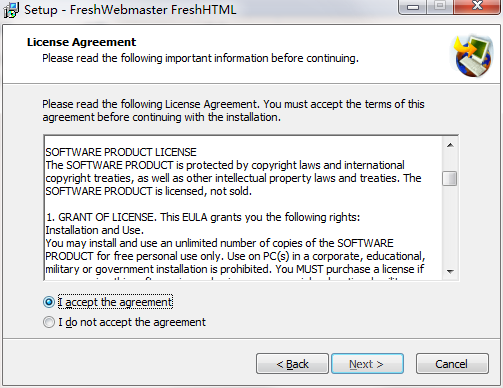Go back with the Back button
Screen dimensions: 503x388
[x=292, y=364]
